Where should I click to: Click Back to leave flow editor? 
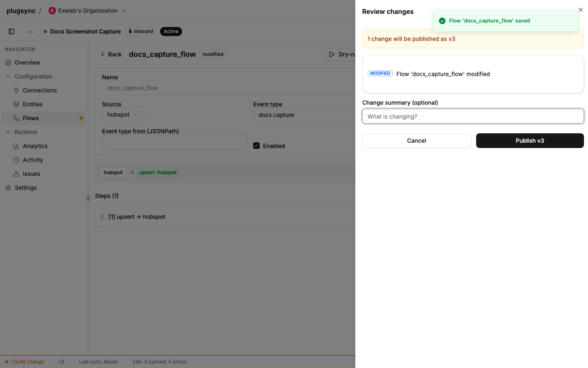tap(111, 54)
